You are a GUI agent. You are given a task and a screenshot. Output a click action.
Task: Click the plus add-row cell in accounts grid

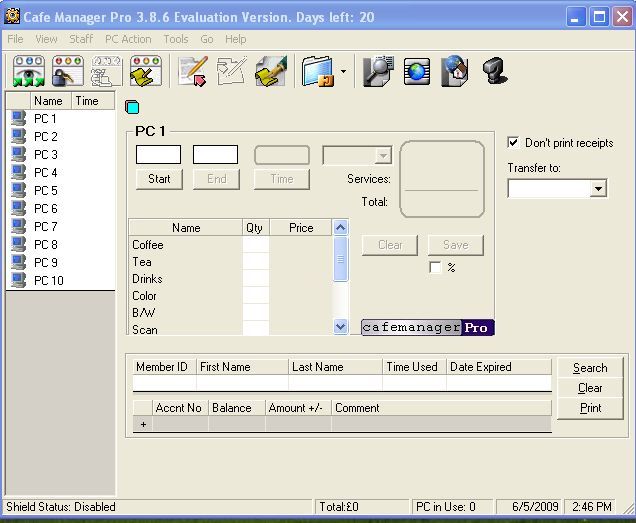143,424
